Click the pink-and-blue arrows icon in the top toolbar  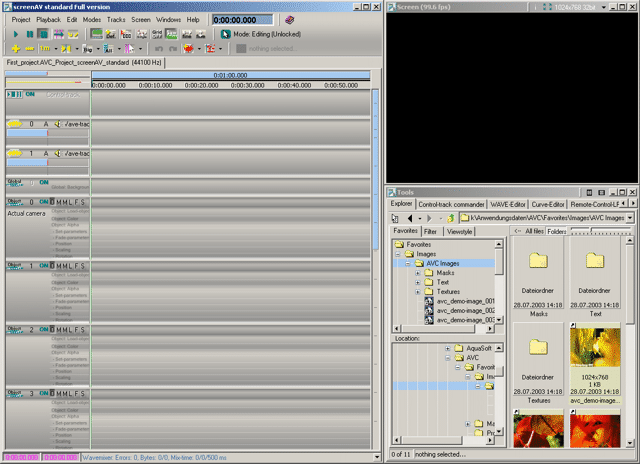coord(58,34)
